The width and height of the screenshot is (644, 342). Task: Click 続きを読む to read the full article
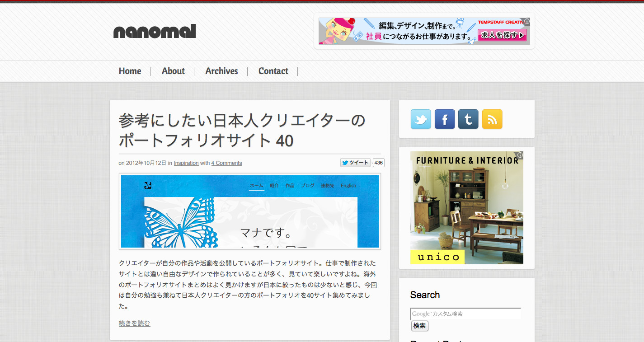click(x=134, y=323)
